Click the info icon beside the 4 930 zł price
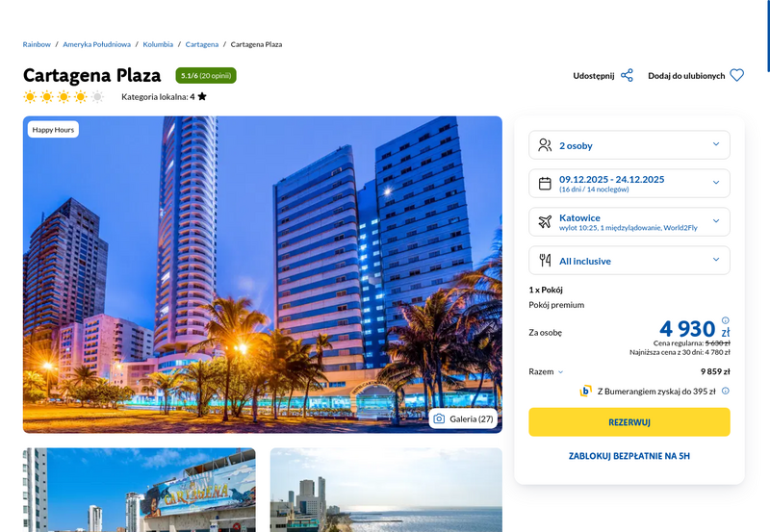Image resolution: width=770 pixels, height=532 pixels. [726, 320]
